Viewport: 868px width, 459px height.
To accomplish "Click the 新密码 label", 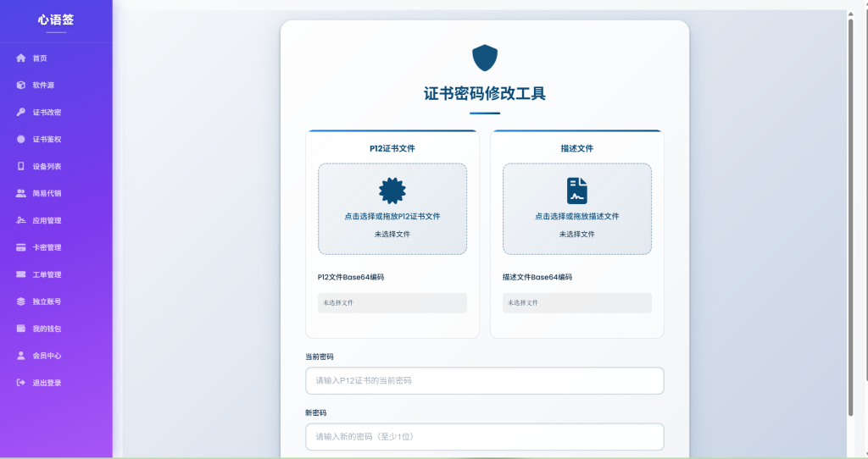I will (315, 413).
